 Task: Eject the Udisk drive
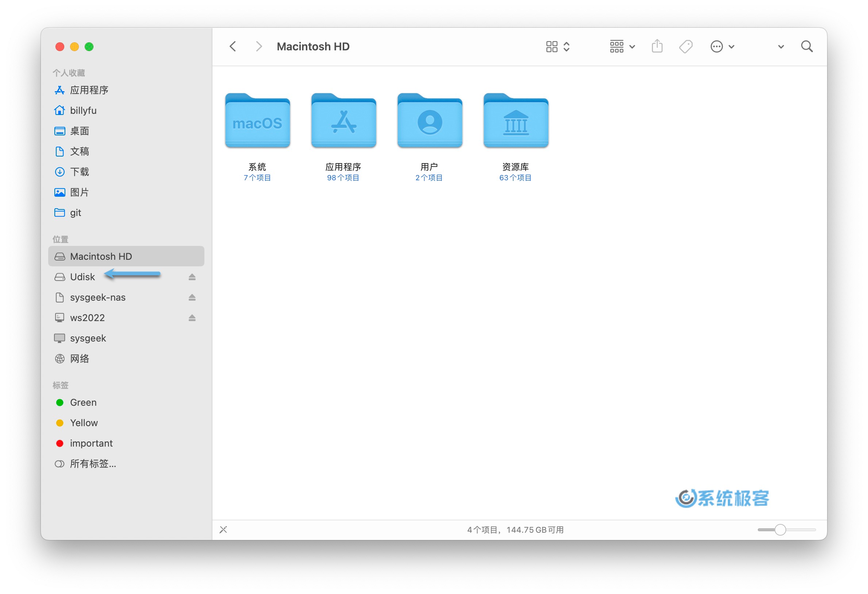192,277
